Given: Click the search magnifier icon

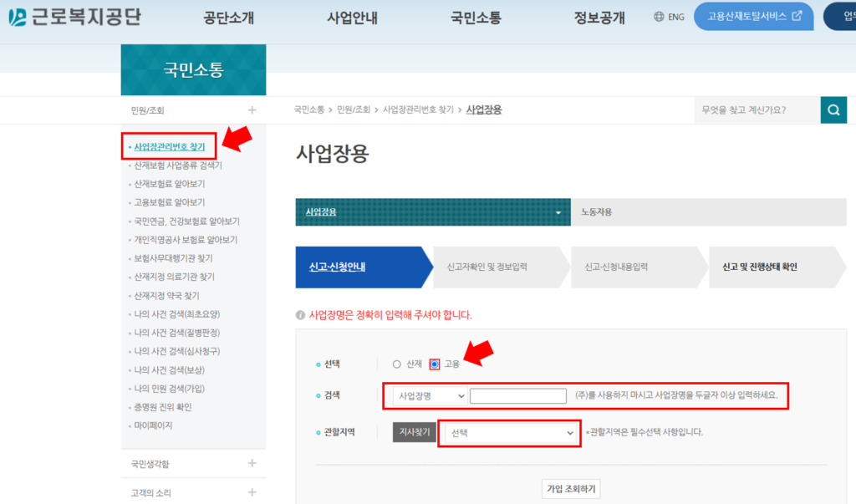Looking at the screenshot, I should pyautogui.click(x=833, y=109).
